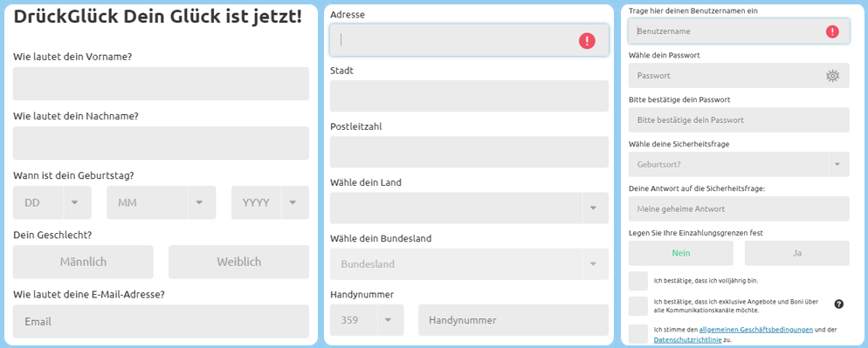The width and height of the screenshot is (868, 348).
Task: Click the red error icon in Adresse field
Action: tap(587, 40)
